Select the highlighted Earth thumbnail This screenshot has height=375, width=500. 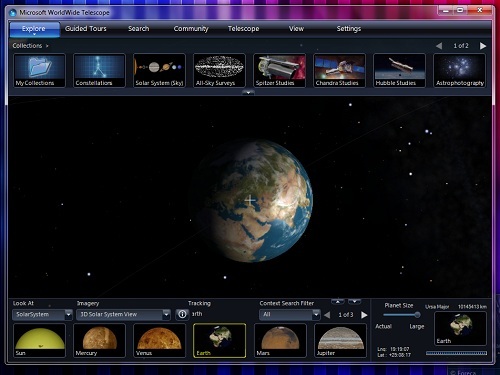click(x=220, y=341)
